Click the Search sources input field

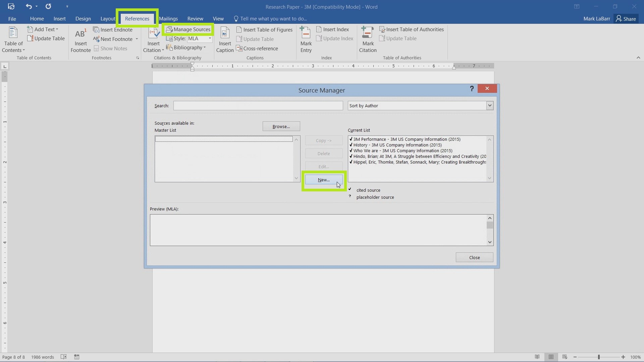(257, 106)
